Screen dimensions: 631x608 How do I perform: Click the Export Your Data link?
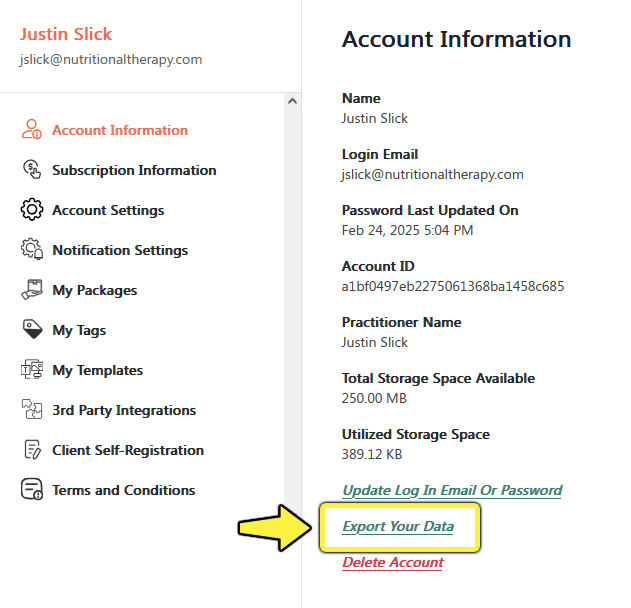coord(398,526)
